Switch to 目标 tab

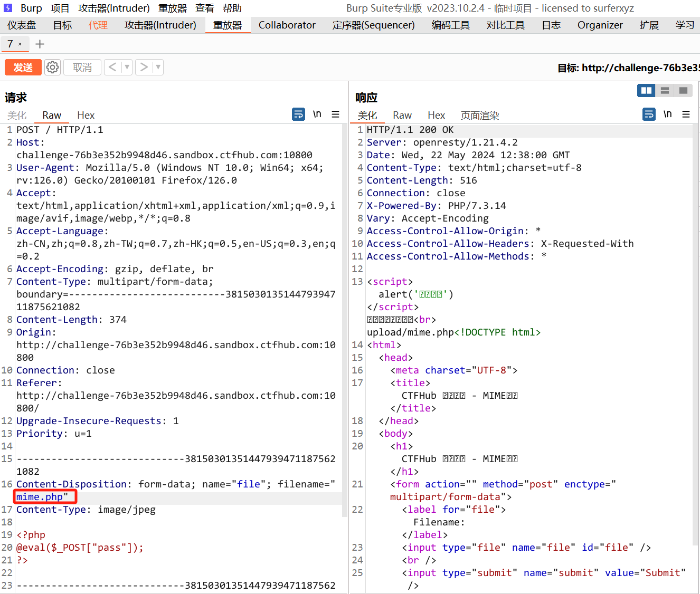[62, 25]
